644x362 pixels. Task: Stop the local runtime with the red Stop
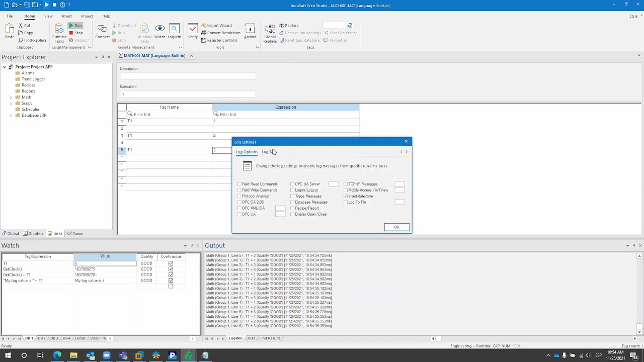[76, 33]
